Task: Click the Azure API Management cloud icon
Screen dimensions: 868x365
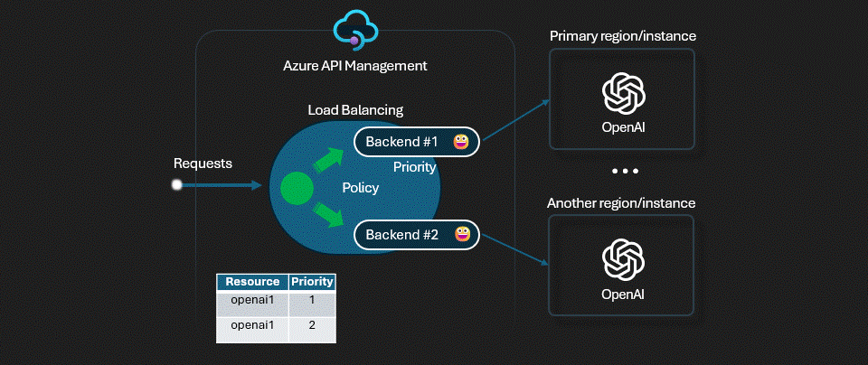Action: 355,33
